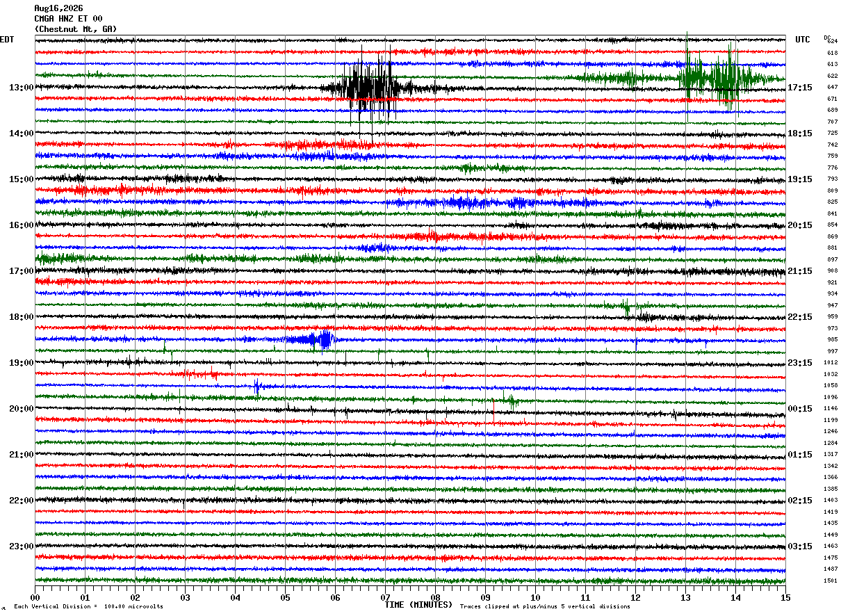Click the 00:15 UTC row label
The image size is (841, 616).
point(799,409)
